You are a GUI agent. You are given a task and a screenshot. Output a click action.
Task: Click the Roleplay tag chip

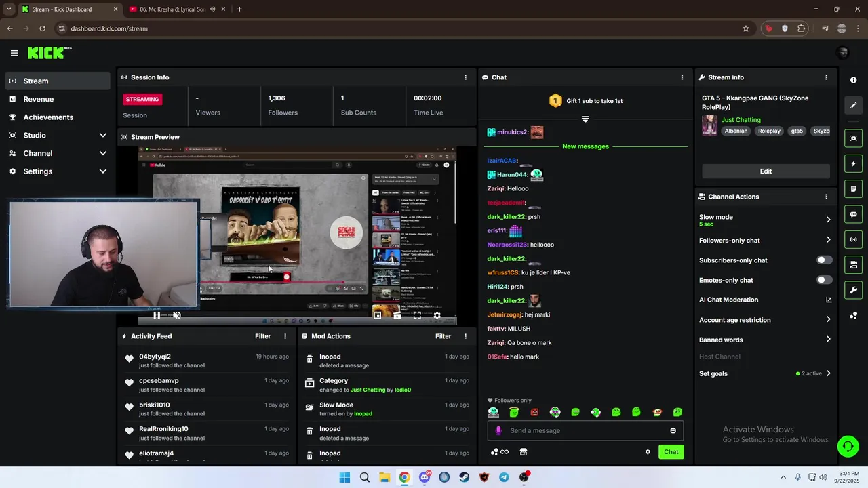769,131
